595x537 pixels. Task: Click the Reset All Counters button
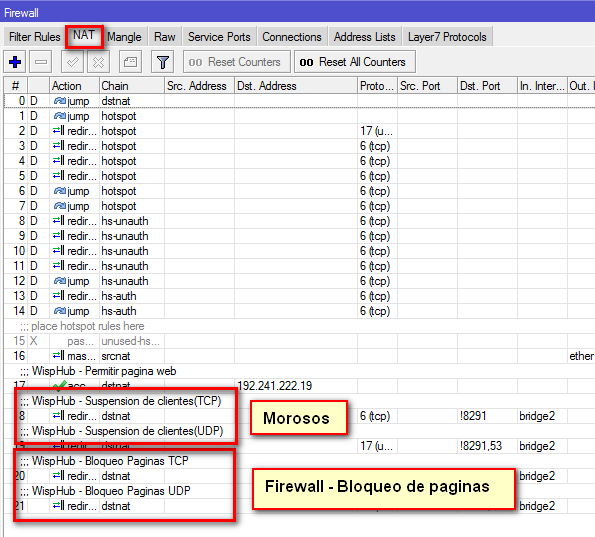(354, 62)
